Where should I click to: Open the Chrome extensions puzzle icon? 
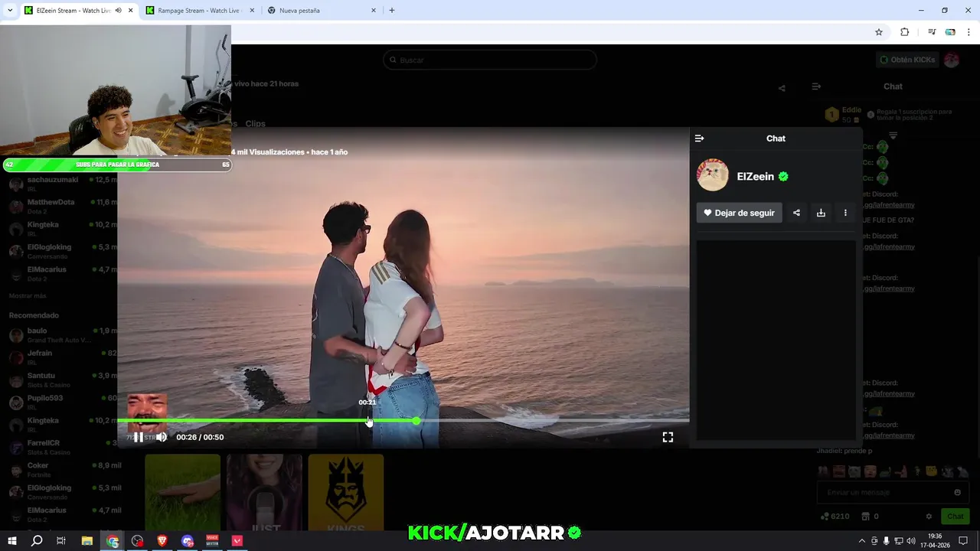tap(904, 32)
